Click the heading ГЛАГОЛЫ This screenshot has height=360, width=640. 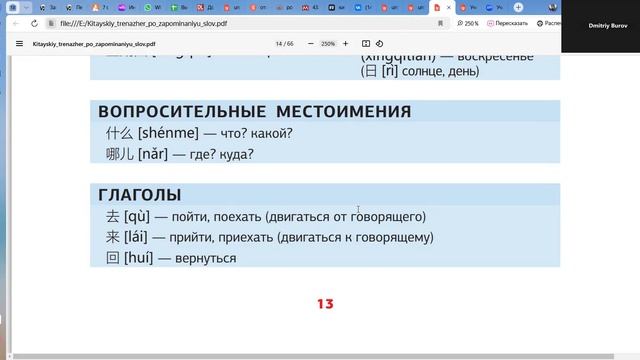tap(140, 195)
